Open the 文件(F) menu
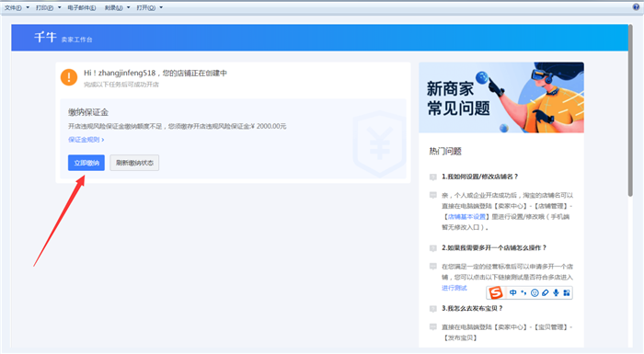The width and height of the screenshot is (644, 354). point(13,7)
